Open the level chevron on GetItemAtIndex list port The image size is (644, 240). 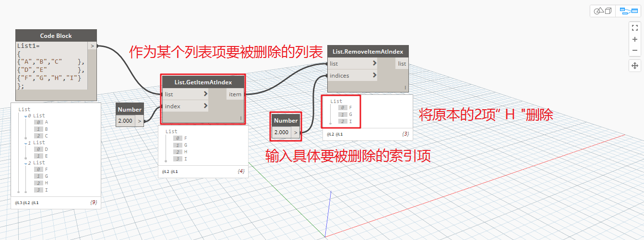(205, 94)
